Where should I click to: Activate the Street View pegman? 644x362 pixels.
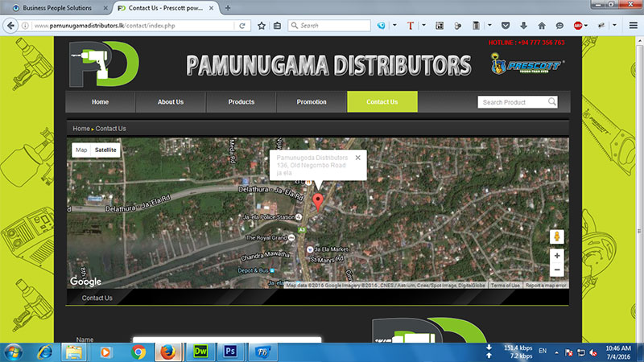(557, 237)
